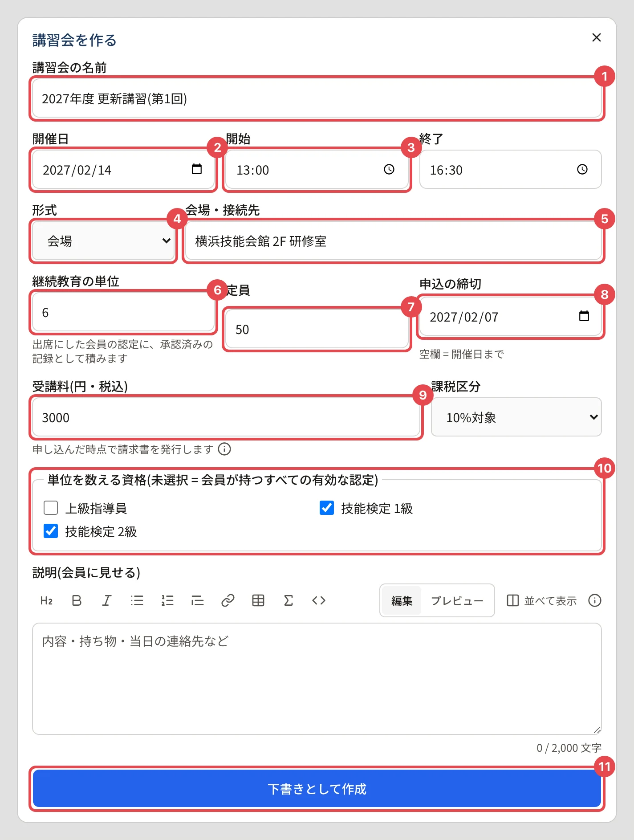Screen dimensions: 634x840
Task: Open the clock picker for 終了 time
Action: [x=582, y=169]
